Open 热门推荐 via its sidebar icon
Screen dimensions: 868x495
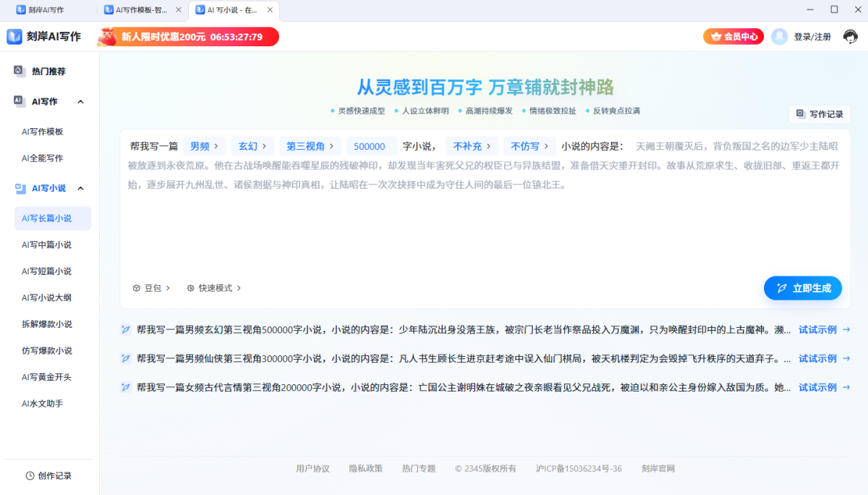tap(18, 71)
